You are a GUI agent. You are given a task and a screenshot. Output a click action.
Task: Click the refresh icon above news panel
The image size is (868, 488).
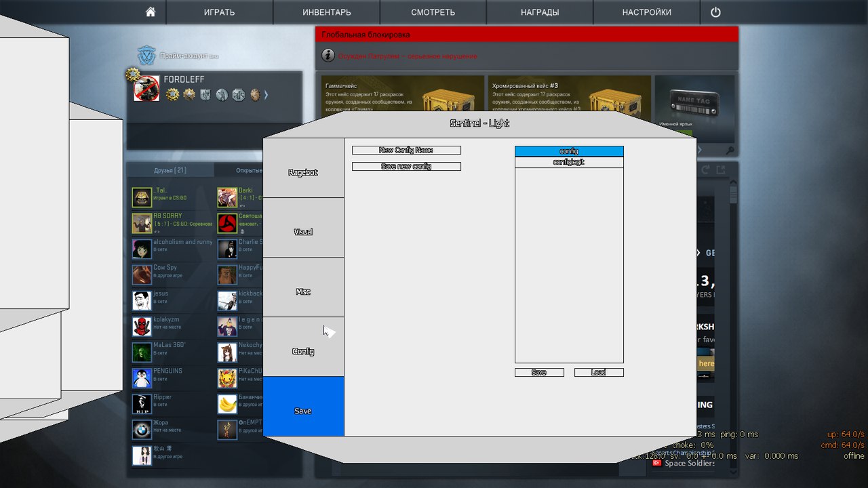click(705, 170)
